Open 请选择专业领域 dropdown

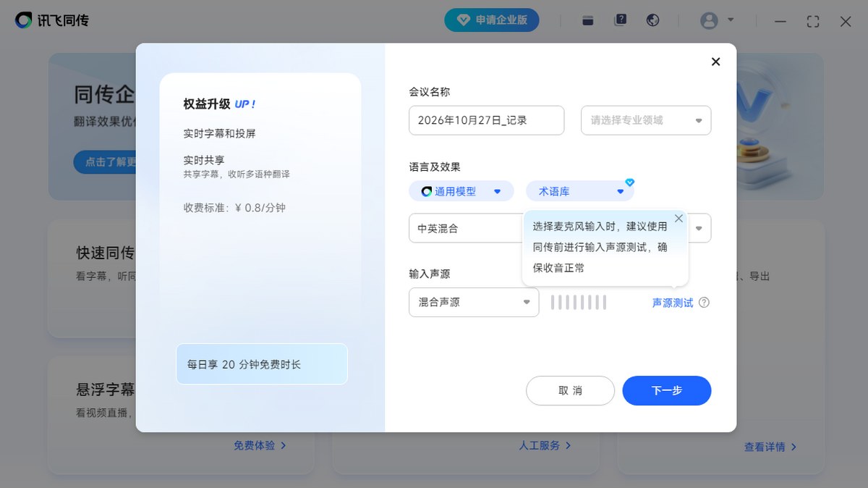point(646,120)
